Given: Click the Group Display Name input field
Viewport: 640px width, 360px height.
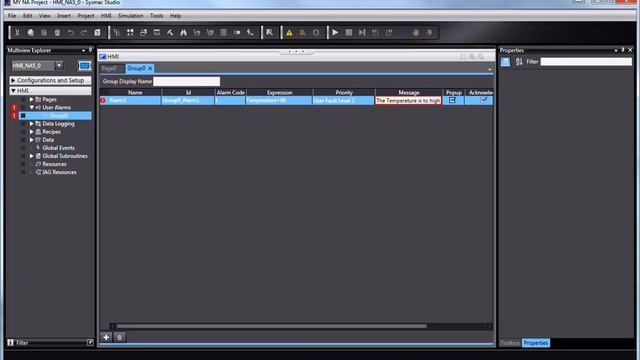Looking at the screenshot, I should (187, 81).
